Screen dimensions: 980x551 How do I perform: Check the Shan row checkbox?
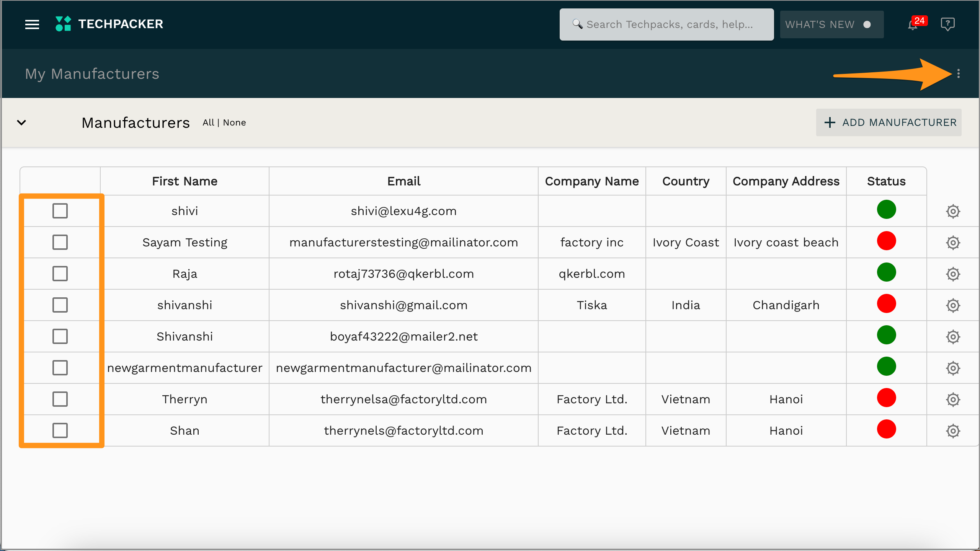pyautogui.click(x=60, y=430)
